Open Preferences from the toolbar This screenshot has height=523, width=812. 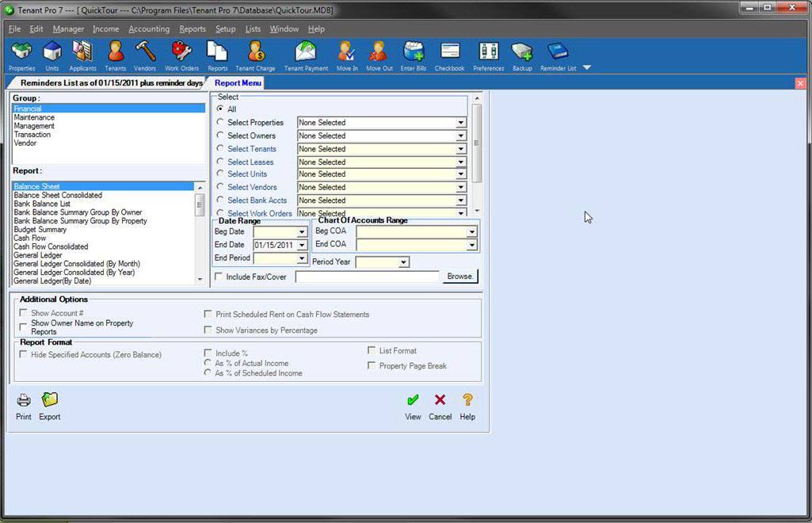point(488,55)
